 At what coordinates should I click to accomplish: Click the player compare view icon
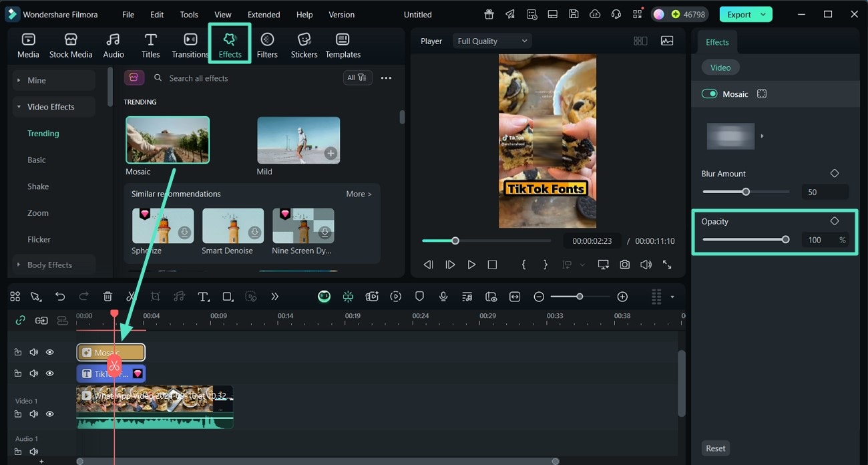point(640,41)
